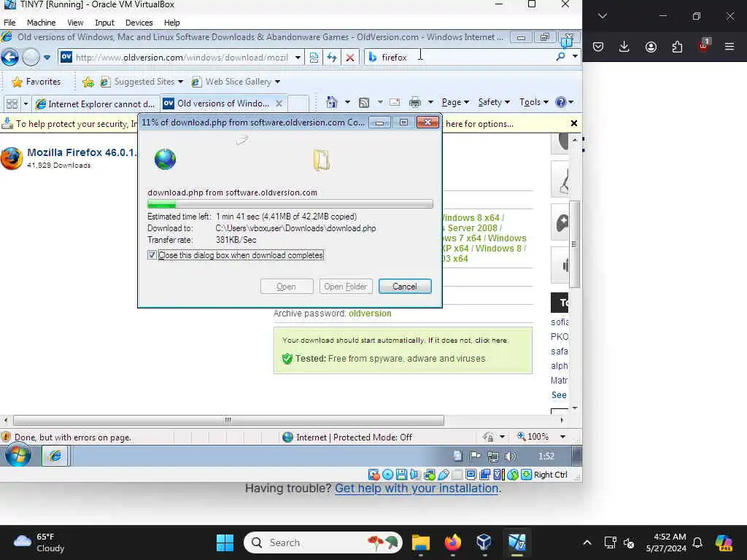Click the privacy report icon in status bar
The width and height of the screenshot is (747, 560).
(488, 437)
